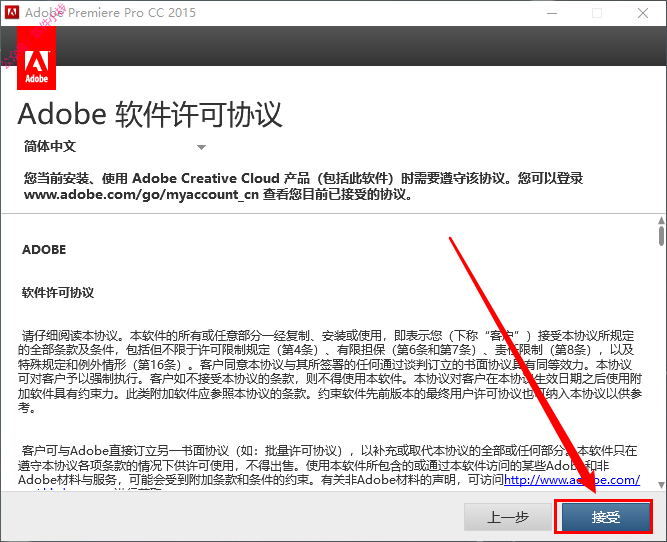Click the paragraph starting 请仔细阅读本协议

pos(330,371)
